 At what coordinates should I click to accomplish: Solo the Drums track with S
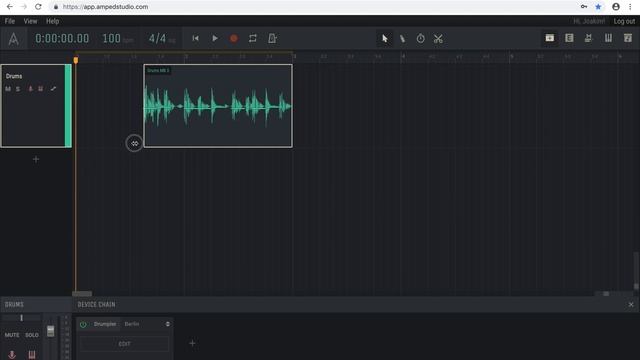[x=18, y=89]
